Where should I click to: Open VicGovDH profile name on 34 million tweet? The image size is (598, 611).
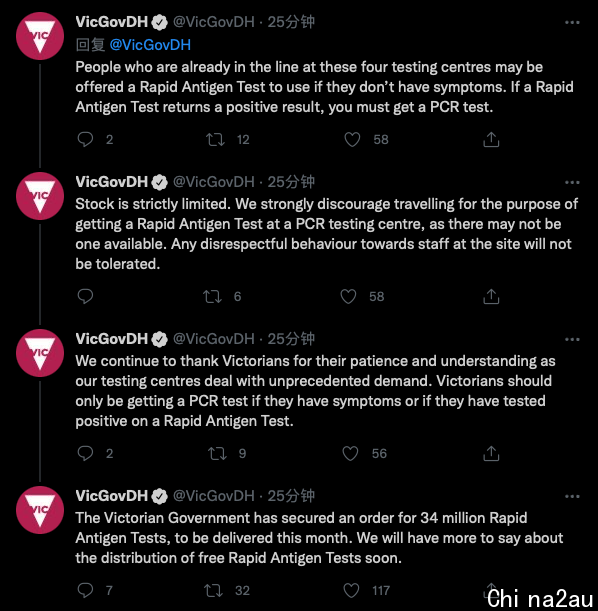[112, 496]
